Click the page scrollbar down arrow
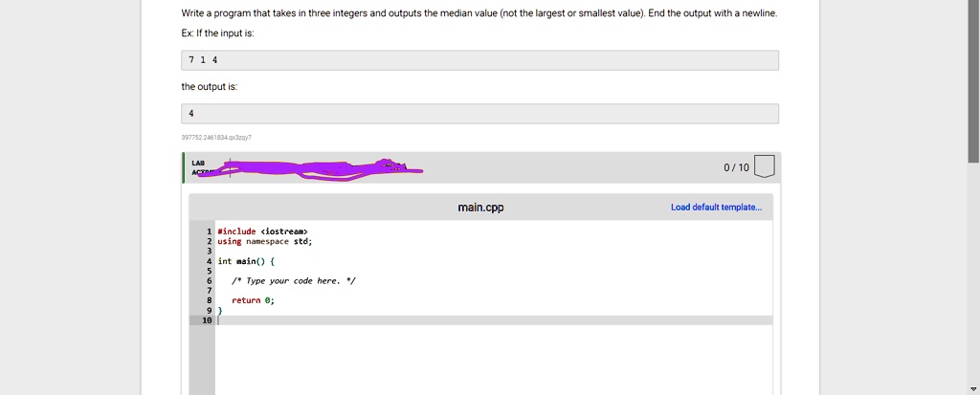This screenshot has height=395, width=980. click(x=973, y=388)
